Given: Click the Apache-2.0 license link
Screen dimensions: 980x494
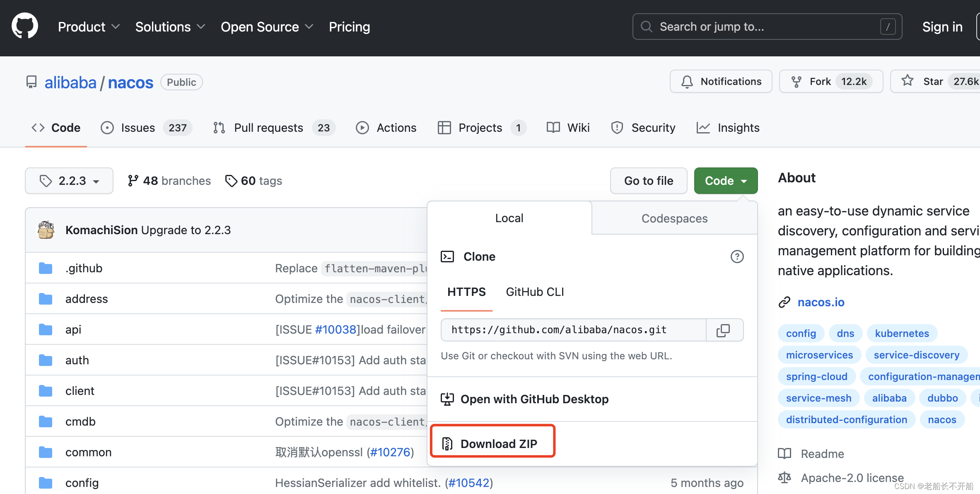Looking at the screenshot, I should click(852, 478).
